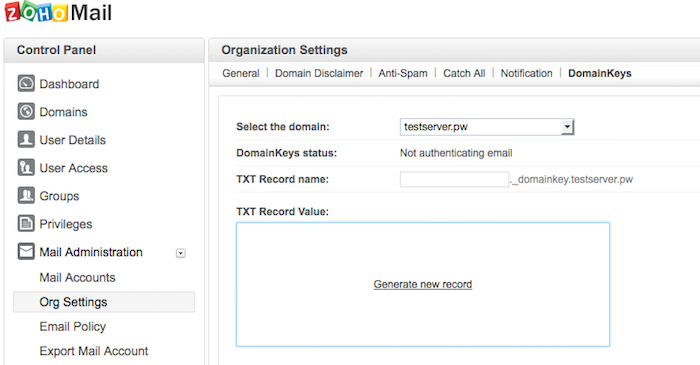700x365 pixels.
Task: Click the 'TXT Record Value:' label
Action: click(282, 212)
